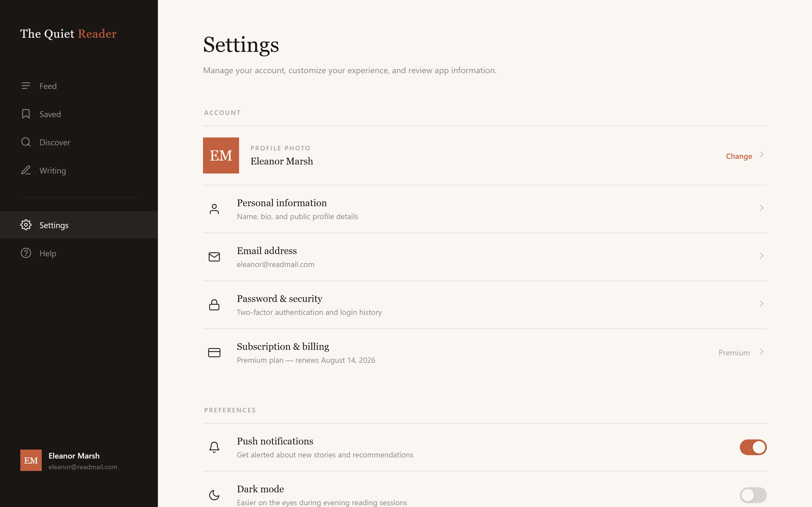Click Eleanor Marsh account at sidebar bottom
Screen dimensions: 812x507
tap(69, 461)
